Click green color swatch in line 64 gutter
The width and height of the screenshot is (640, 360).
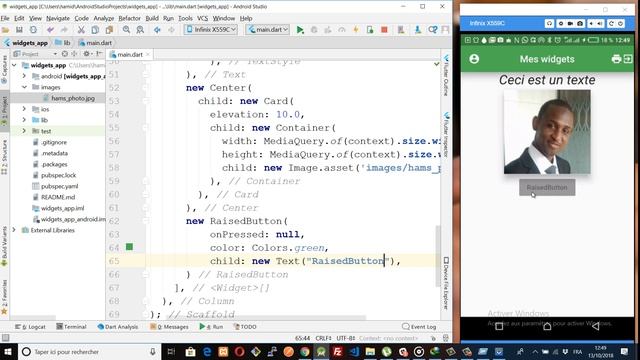[129, 247]
